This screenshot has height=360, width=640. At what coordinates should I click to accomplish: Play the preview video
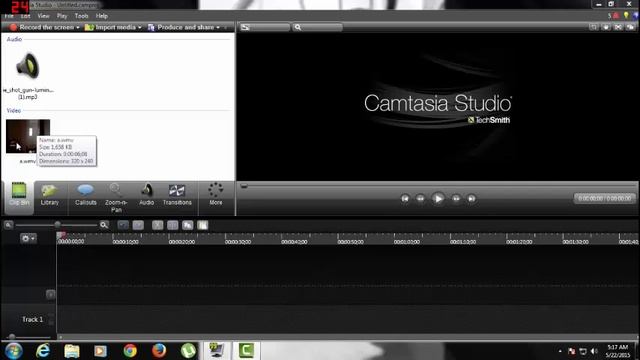click(438, 198)
